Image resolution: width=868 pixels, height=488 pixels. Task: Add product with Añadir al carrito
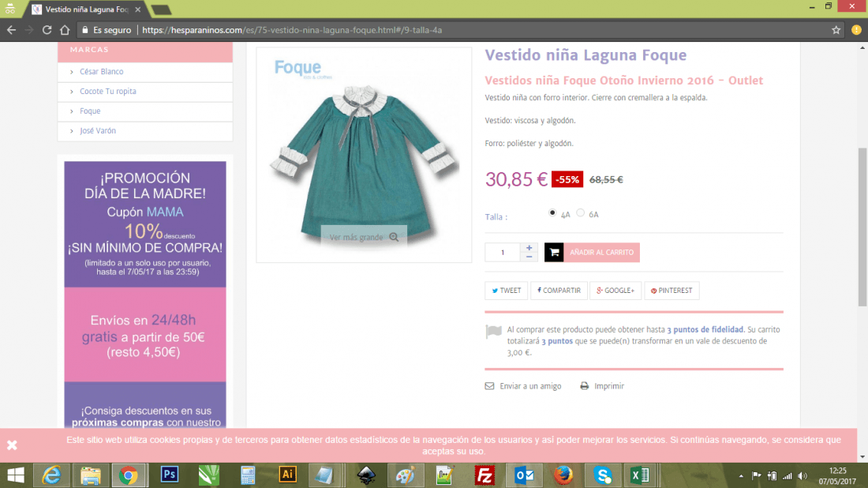(592, 252)
